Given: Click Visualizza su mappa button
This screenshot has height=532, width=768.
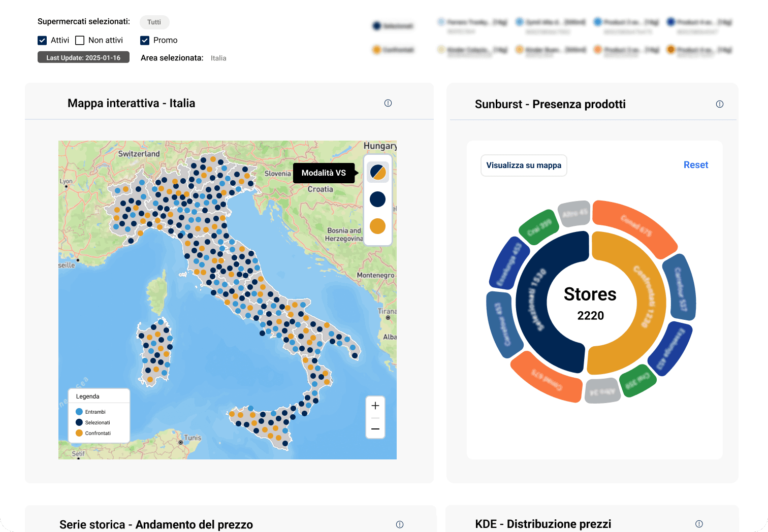Looking at the screenshot, I should click(524, 165).
